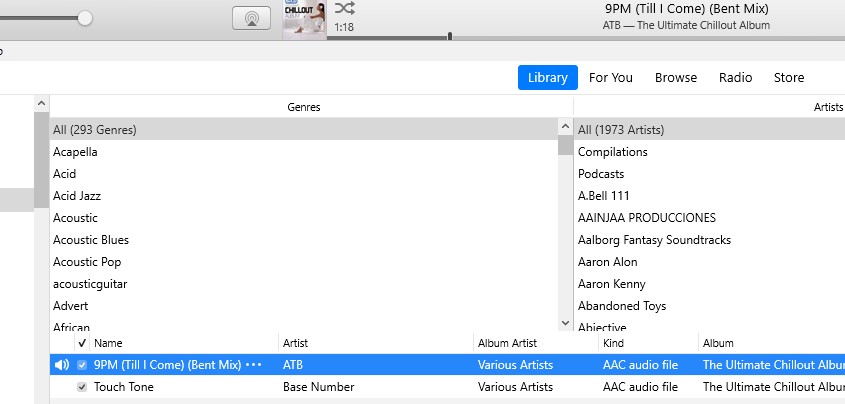Open the For You tab
Image resolution: width=845 pixels, height=404 pixels.
[x=611, y=78]
